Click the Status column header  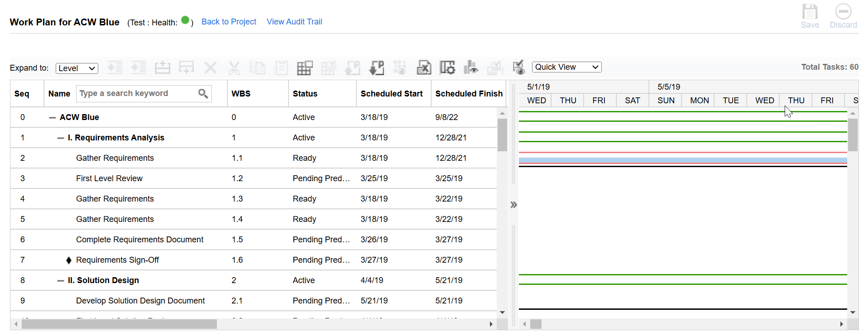(x=305, y=94)
